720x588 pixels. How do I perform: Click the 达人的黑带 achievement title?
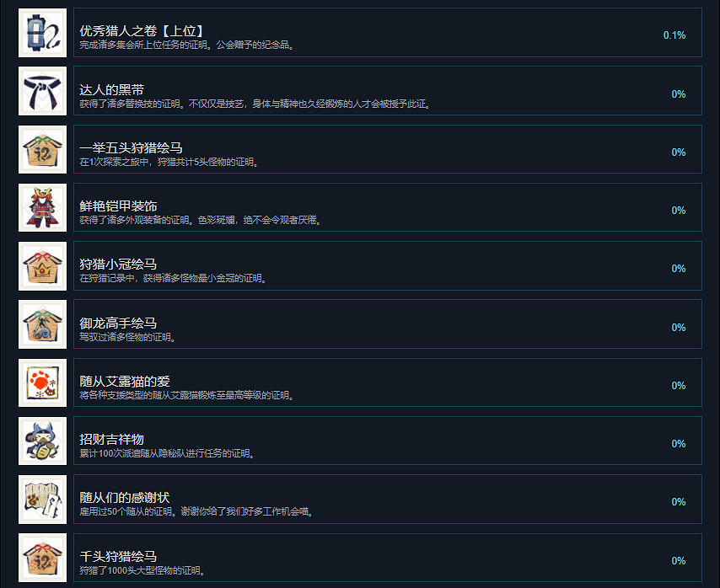tap(111, 89)
